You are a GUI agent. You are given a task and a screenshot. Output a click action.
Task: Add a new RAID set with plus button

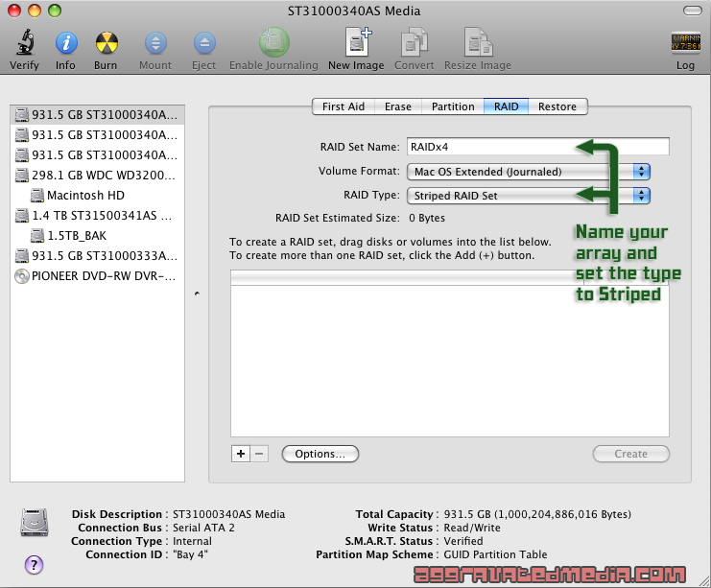pos(241,454)
